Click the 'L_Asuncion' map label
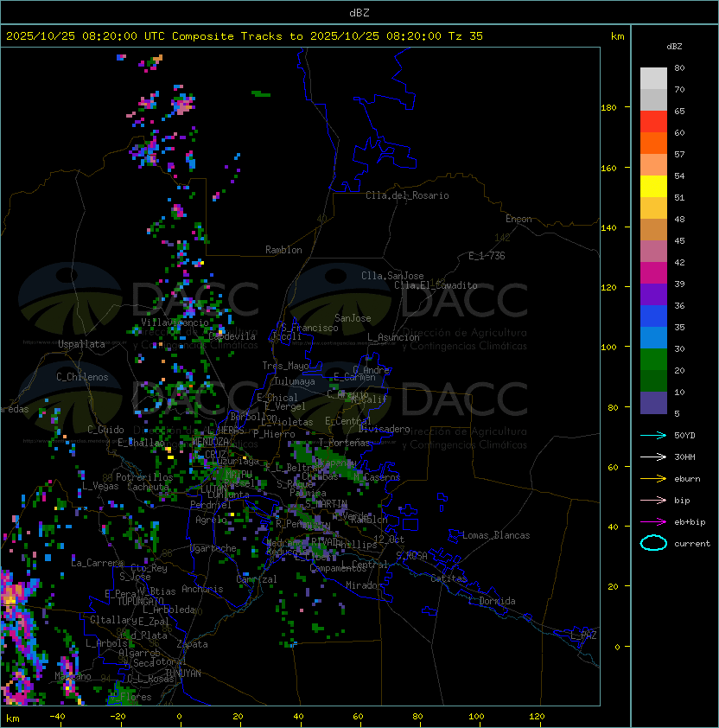 coord(393,337)
